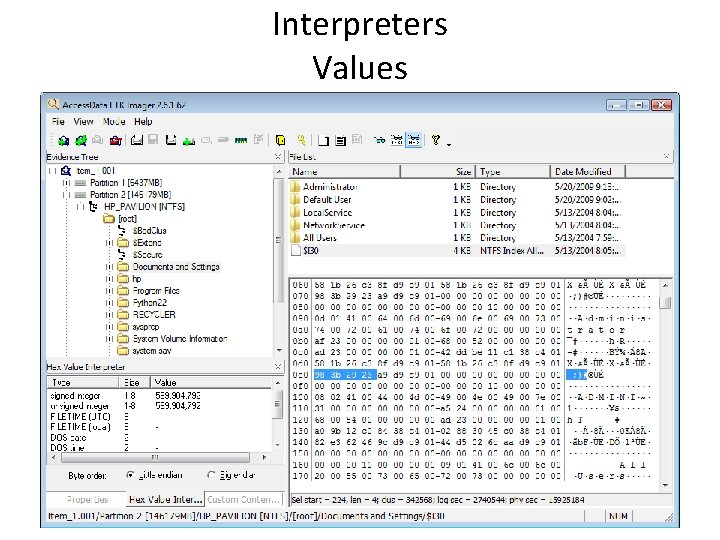720x540 pixels.
Task: Collapse the HP_PAVILION [NTFS] node
Action: 80,207
